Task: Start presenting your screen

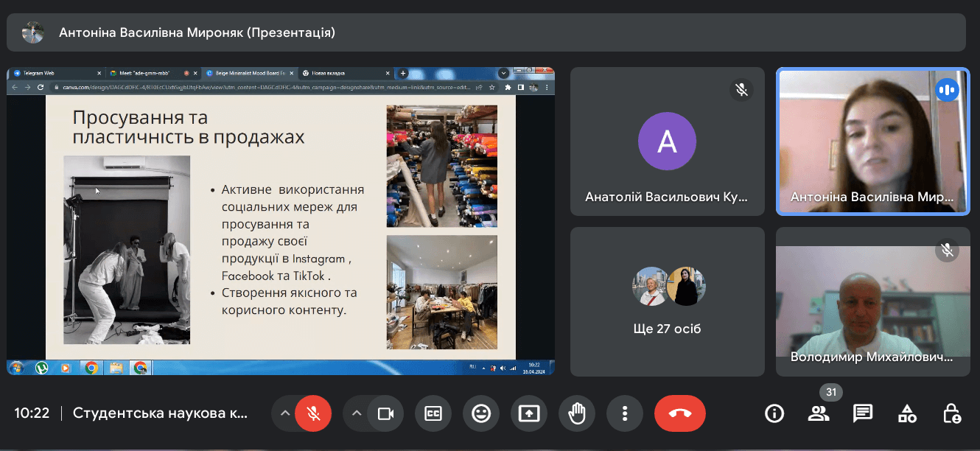Action: (x=529, y=413)
